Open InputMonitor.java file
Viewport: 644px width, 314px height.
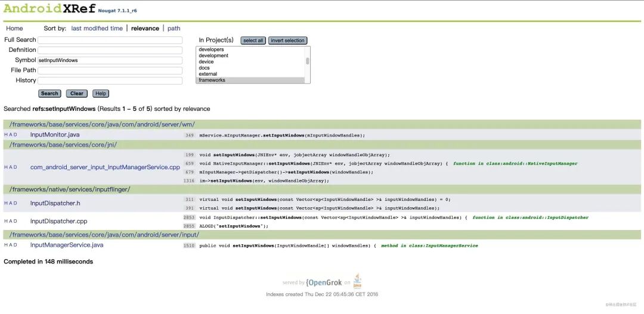click(55, 135)
